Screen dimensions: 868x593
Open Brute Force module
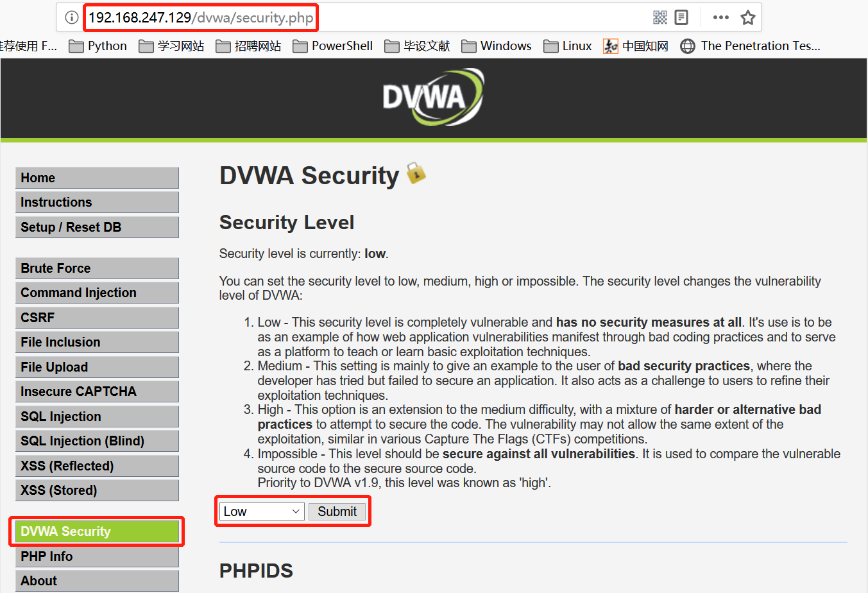coord(97,268)
